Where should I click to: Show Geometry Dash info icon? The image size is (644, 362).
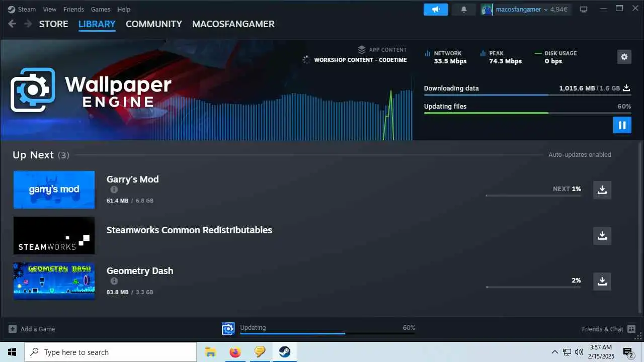point(114,281)
